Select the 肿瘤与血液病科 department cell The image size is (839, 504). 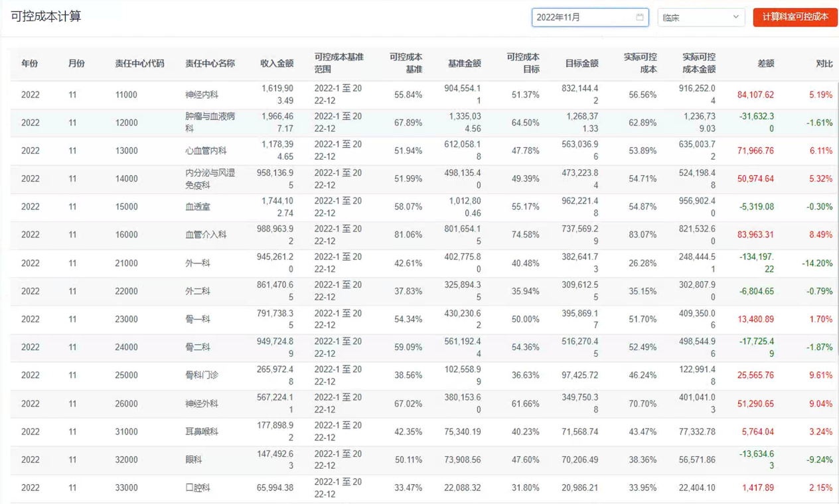click(x=210, y=123)
